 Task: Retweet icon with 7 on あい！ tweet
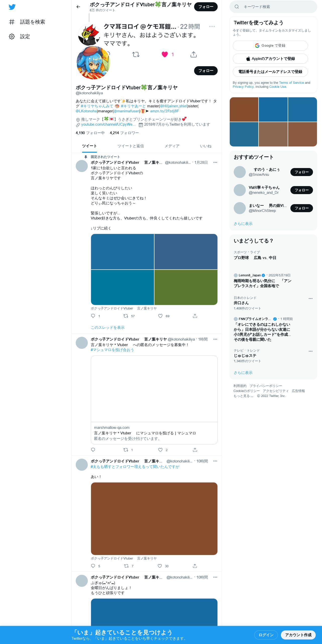tap(126, 566)
